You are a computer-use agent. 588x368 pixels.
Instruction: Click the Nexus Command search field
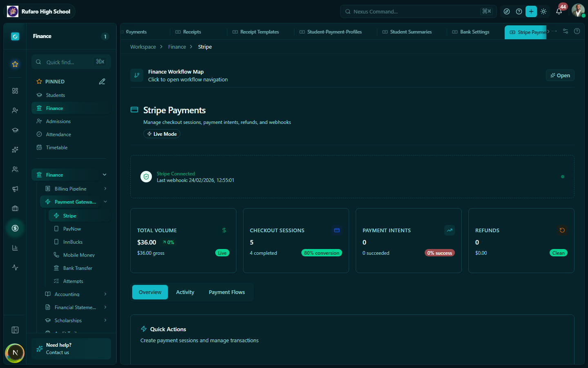418,11
